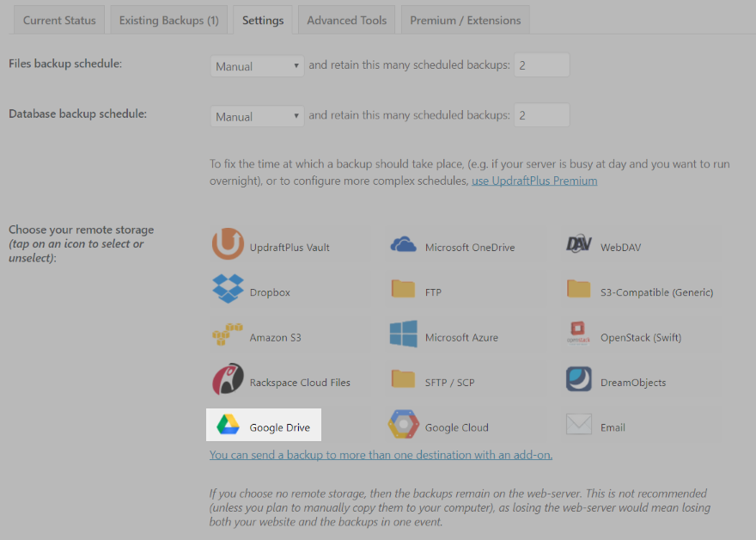This screenshot has width=756, height=540.
Task: Pick the WebDAV storage icon
Action: point(578,243)
